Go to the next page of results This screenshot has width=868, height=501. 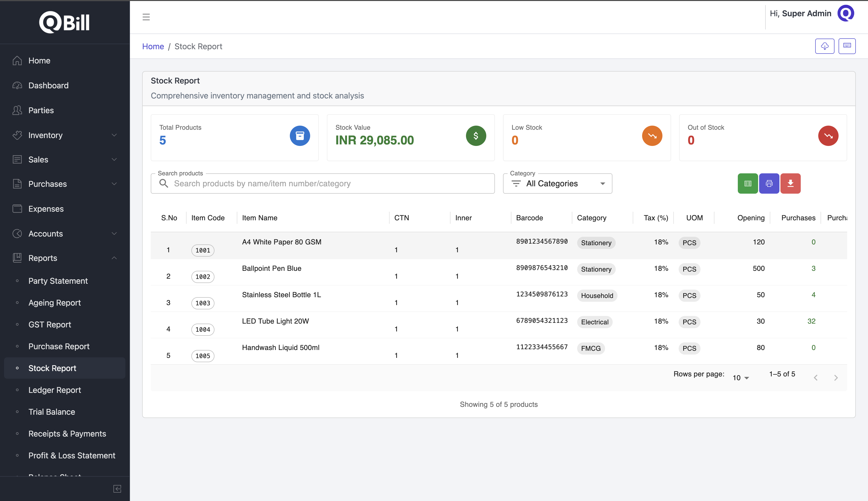[x=836, y=377]
